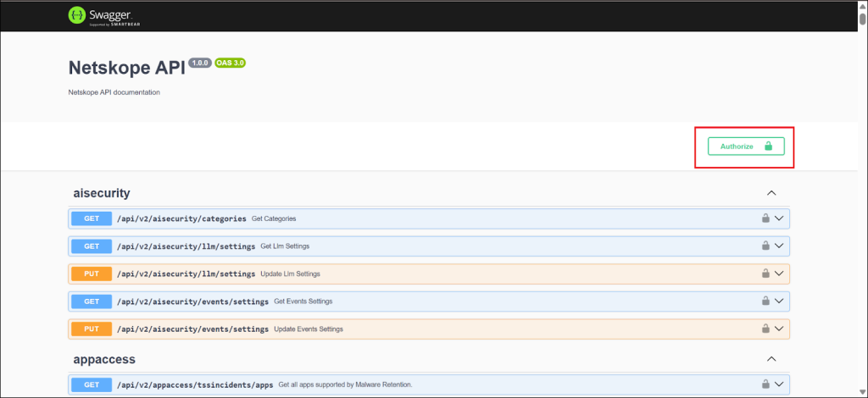Collapse the appaccess section
The height and width of the screenshot is (398, 868).
771,359
